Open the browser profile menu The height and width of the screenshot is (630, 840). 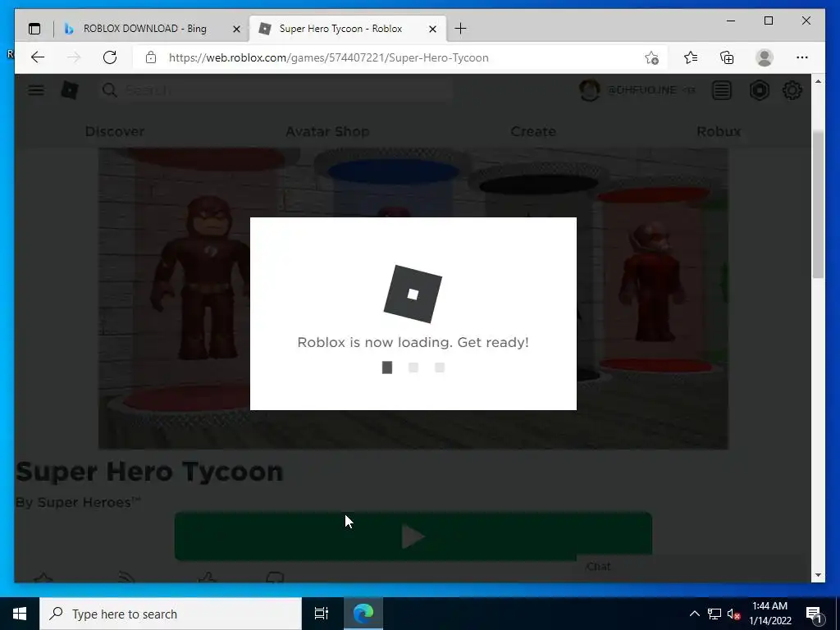pos(765,57)
